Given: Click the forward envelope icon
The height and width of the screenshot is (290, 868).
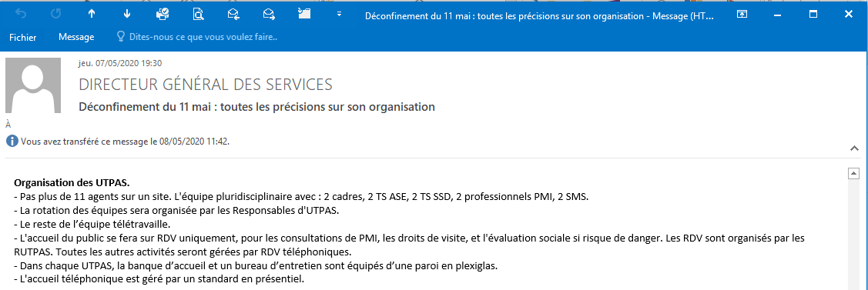Looking at the screenshot, I should point(269,15).
